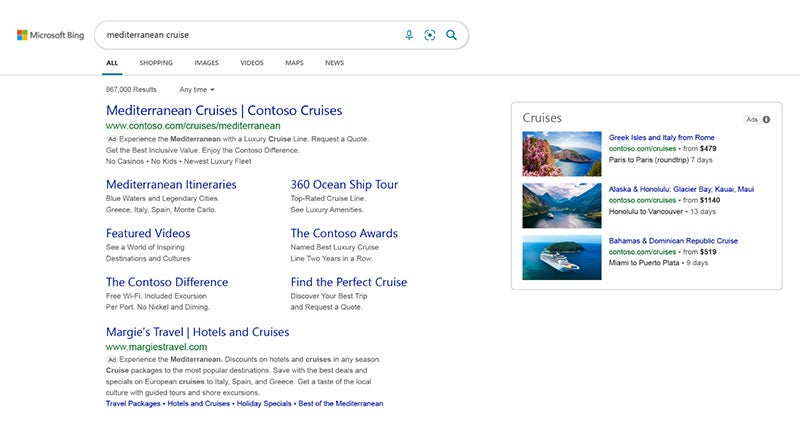Open the Featured Videos sitelink

tap(148, 234)
